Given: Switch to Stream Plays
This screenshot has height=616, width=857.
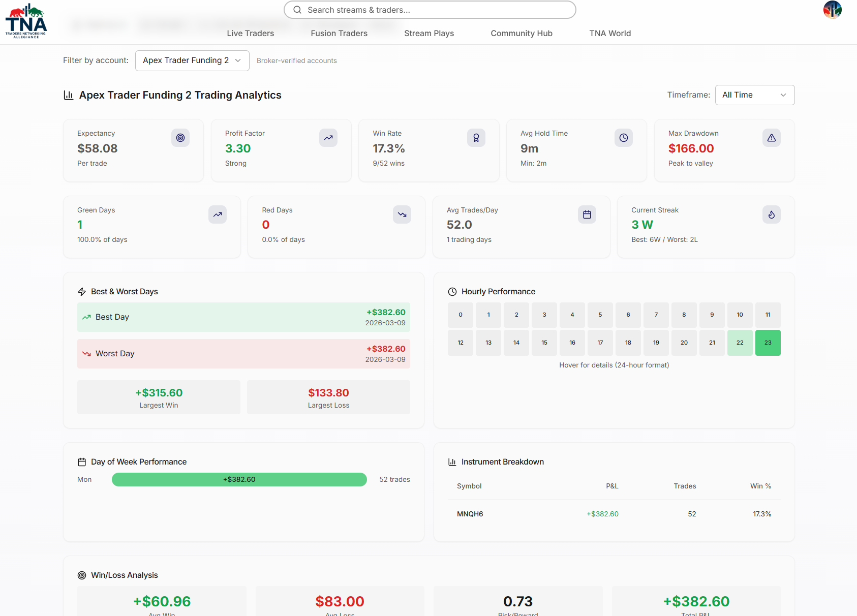Looking at the screenshot, I should pos(429,34).
